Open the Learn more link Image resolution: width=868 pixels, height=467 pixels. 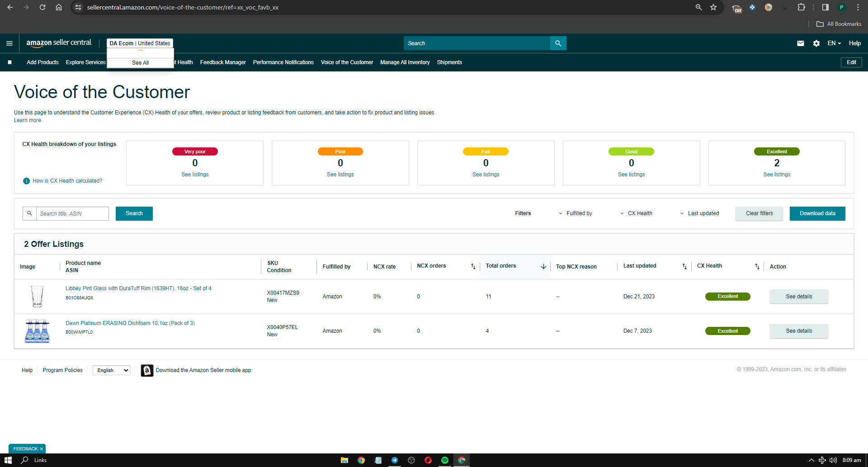point(27,120)
